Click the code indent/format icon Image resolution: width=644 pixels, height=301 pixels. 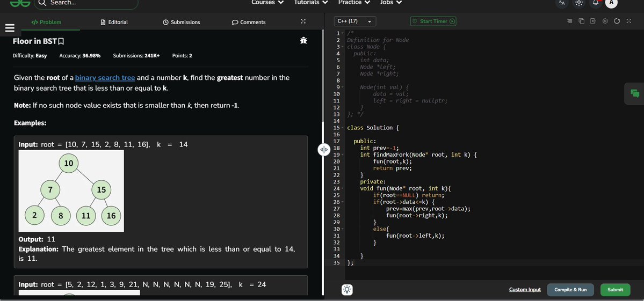click(x=569, y=21)
